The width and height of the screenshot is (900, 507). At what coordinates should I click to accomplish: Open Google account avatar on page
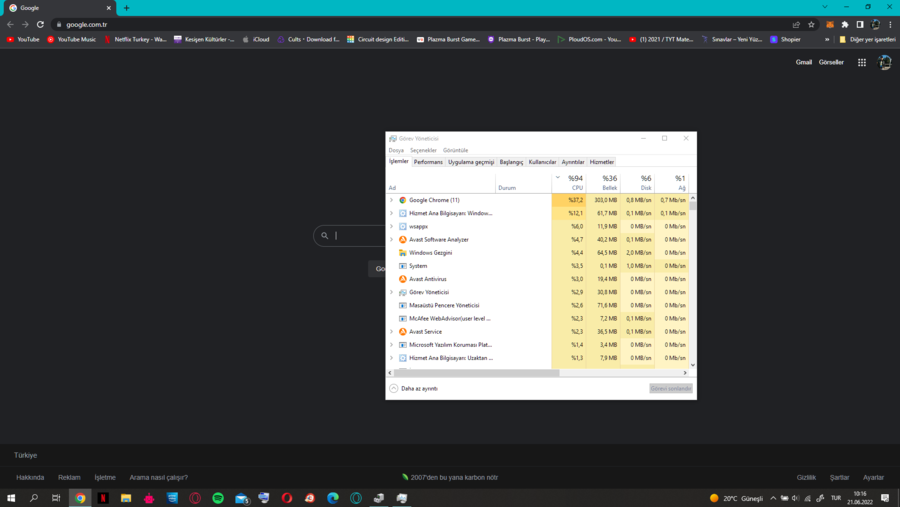point(885,62)
